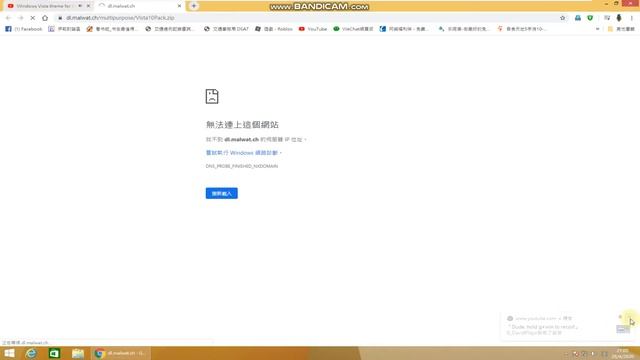Minimize the Chrome window
This screenshot has width=640, height=360.
tap(606, 3)
